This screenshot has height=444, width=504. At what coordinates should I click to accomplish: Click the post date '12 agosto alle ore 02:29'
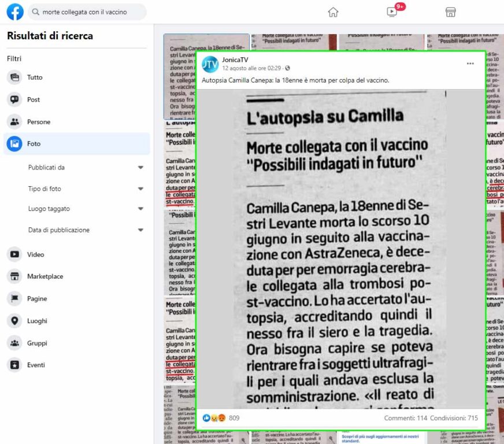[251, 68]
